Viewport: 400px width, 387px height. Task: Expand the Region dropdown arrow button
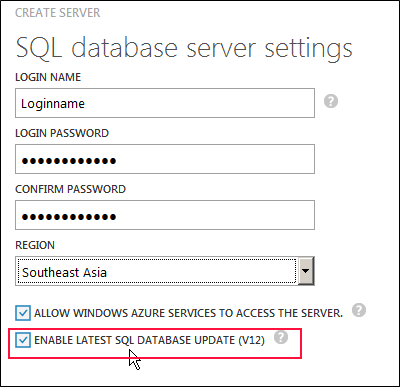306,271
